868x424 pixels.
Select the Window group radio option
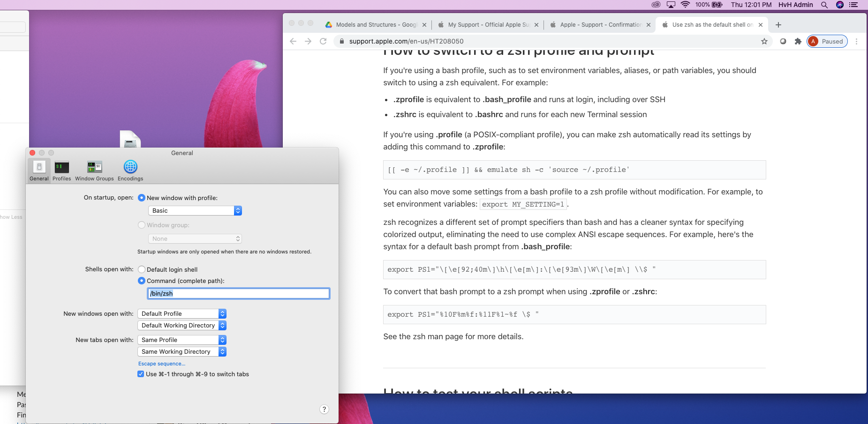tap(142, 225)
